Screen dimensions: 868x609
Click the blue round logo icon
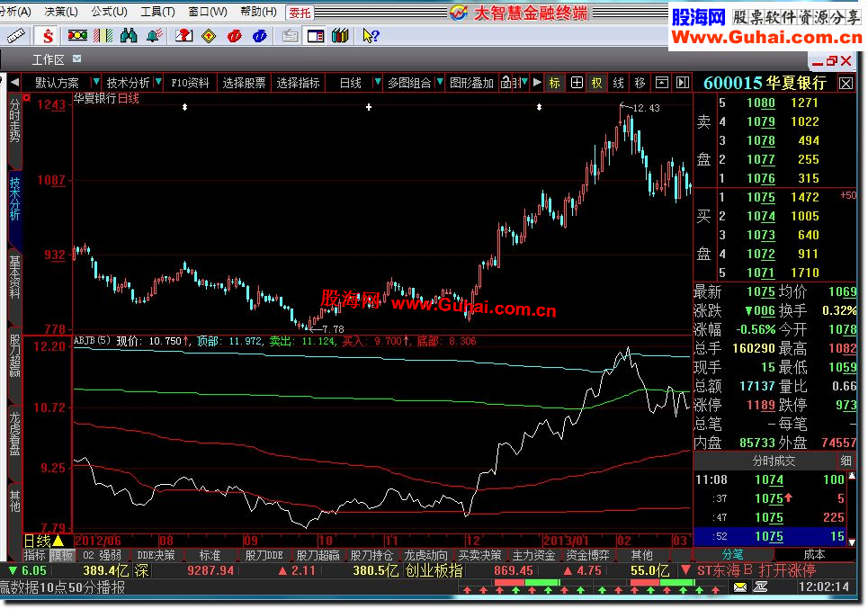tap(259, 36)
